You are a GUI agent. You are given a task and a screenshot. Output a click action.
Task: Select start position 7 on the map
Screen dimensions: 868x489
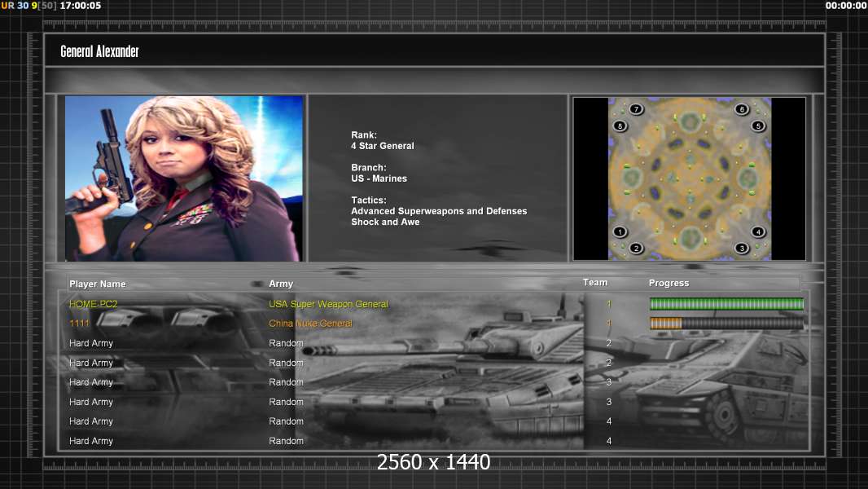(636, 109)
